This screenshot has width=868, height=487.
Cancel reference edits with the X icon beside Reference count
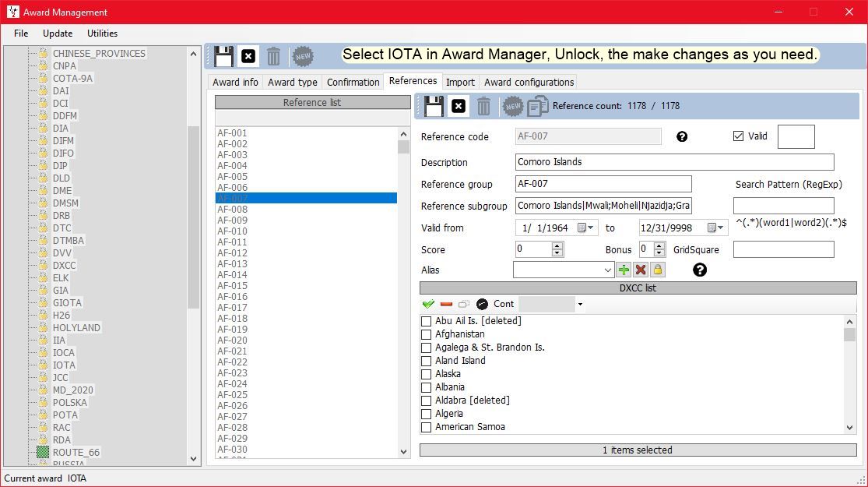tap(459, 106)
